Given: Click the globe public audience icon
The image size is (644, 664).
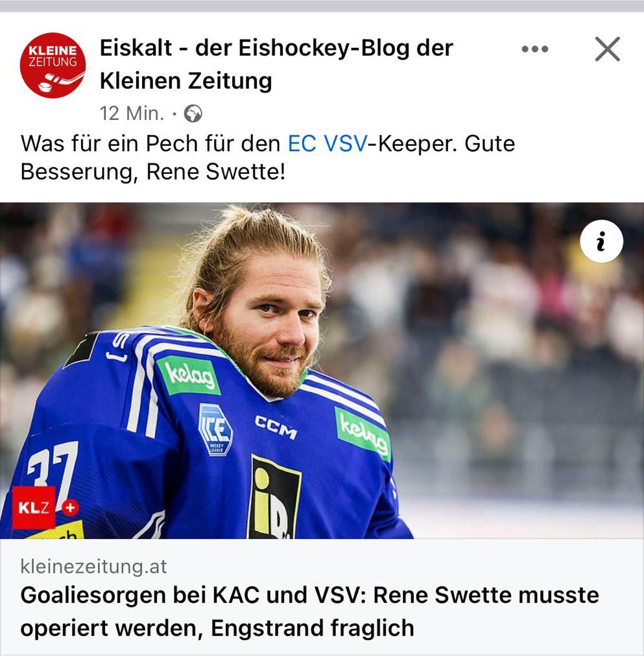Looking at the screenshot, I should pos(193,113).
